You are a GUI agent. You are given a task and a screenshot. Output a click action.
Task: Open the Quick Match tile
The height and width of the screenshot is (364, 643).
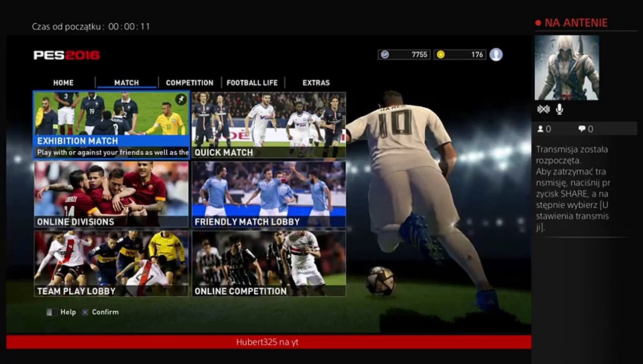pos(269,125)
